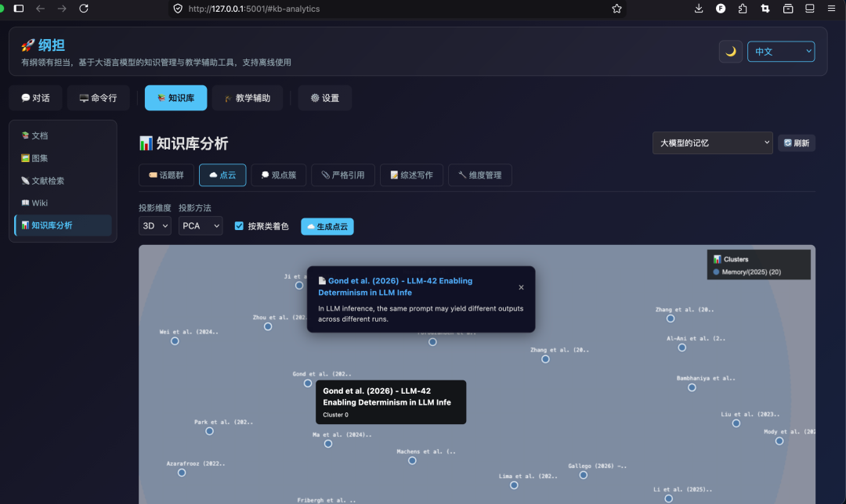Open the 中文 language dropdown
The height and width of the screenshot is (504, 846).
pyautogui.click(x=781, y=52)
